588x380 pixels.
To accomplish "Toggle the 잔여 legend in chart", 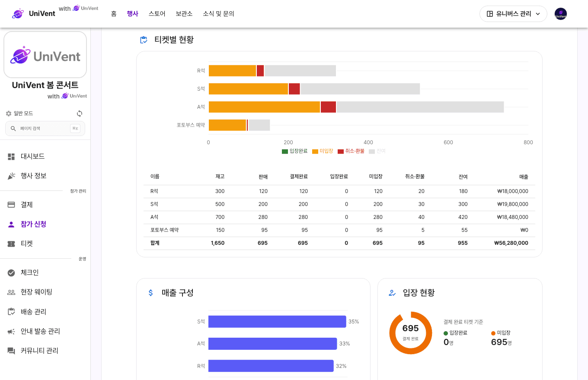I will (x=377, y=151).
